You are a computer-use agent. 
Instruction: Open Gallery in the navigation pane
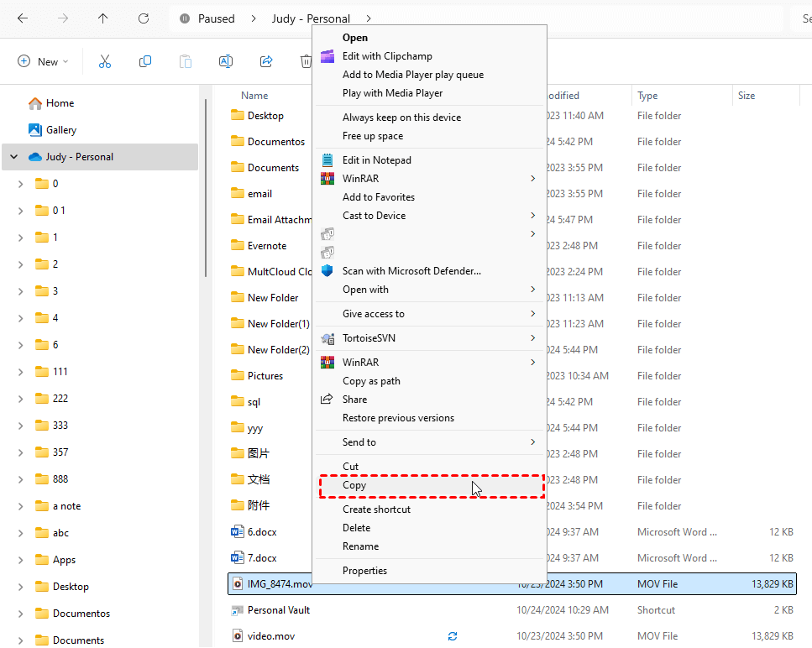tap(61, 130)
